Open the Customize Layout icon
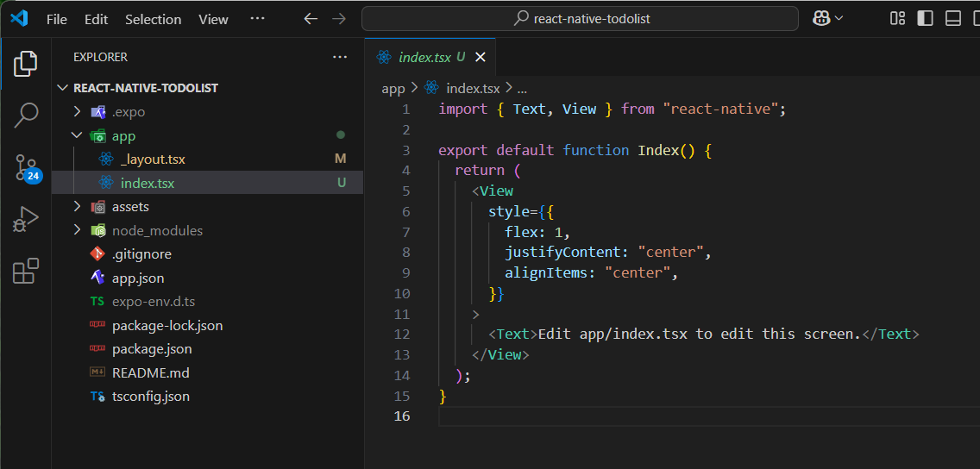The height and width of the screenshot is (469, 980). pos(897,19)
